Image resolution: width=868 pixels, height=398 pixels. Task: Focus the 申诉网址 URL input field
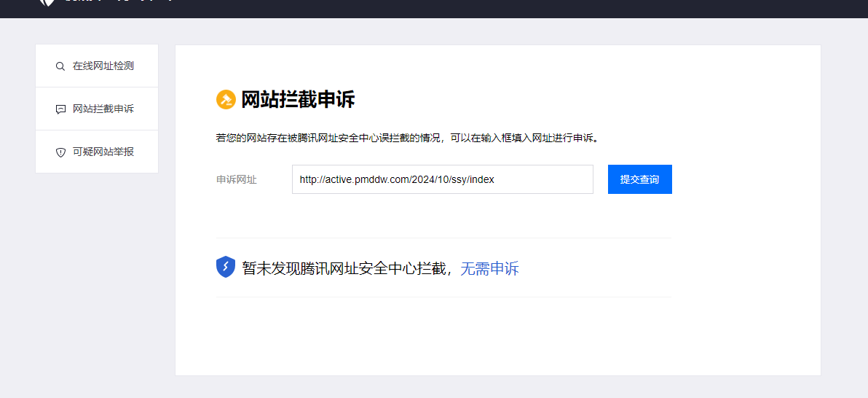[x=442, y=179]
